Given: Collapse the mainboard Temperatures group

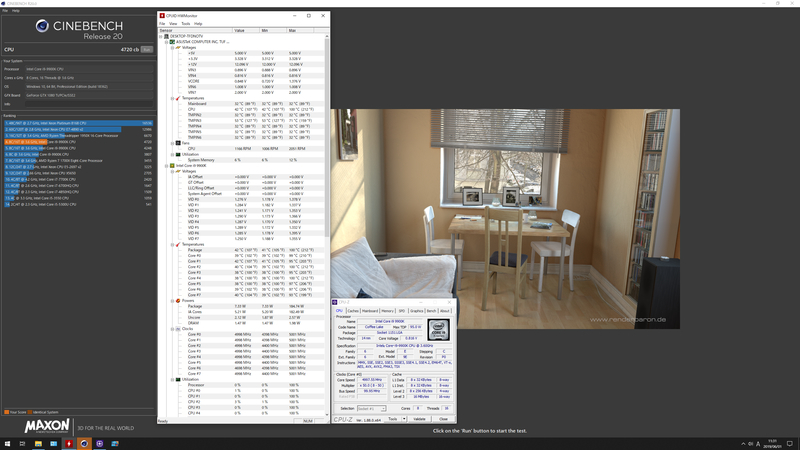Looking at the screenshot, I should coord(172,98).
